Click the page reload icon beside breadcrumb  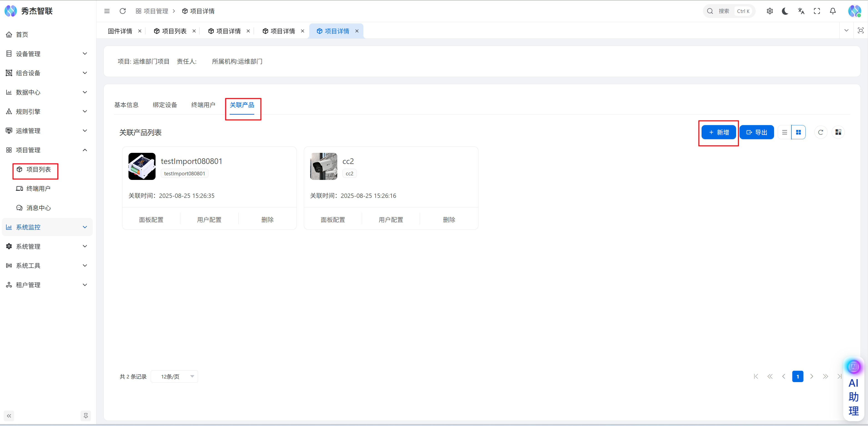(x=123, y=11)
